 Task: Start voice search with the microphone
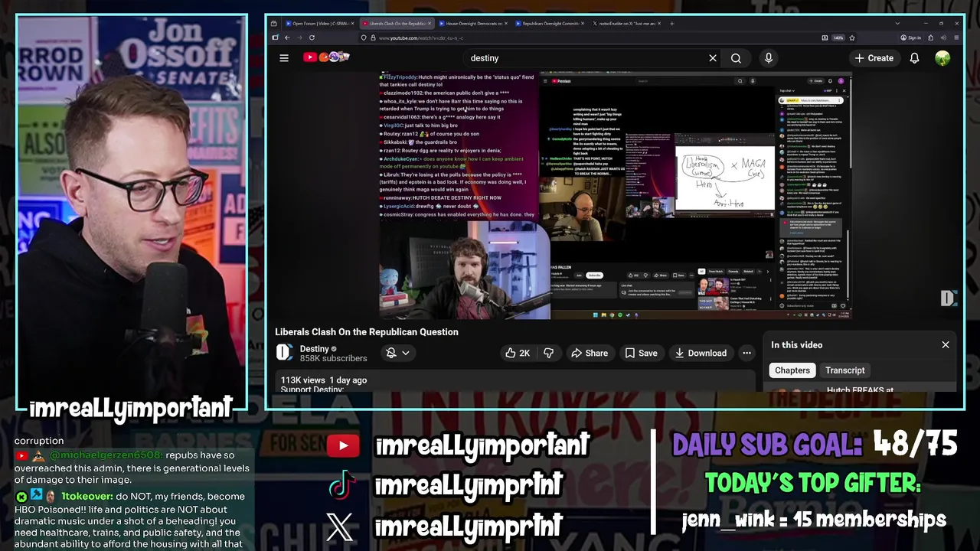point(769,58)
